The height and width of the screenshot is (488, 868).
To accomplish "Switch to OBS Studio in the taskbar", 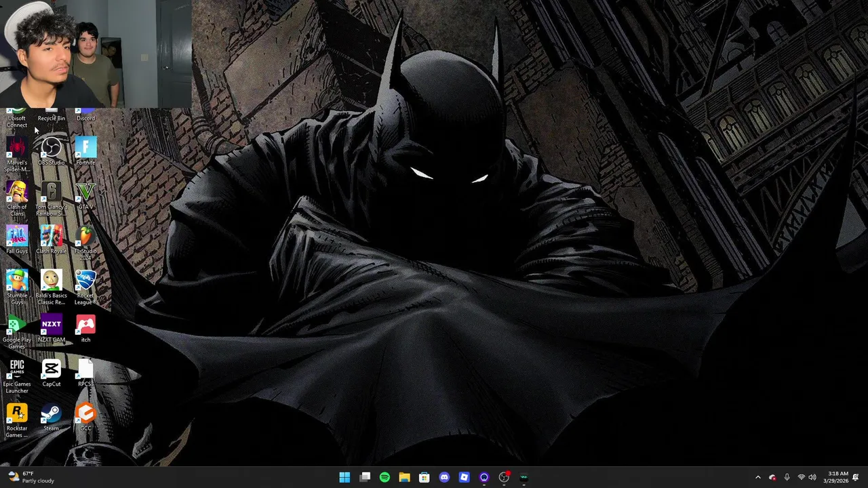I will (x=504, y=477).
